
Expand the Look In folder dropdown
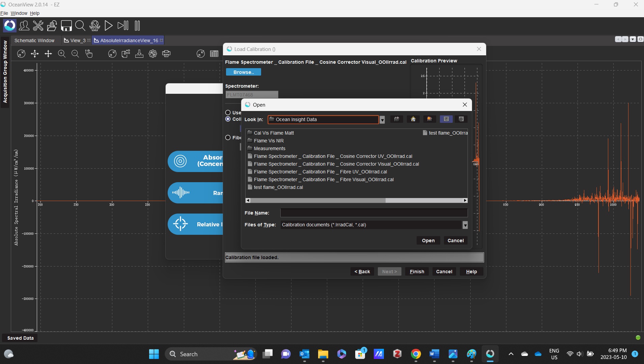coord(382,120)
